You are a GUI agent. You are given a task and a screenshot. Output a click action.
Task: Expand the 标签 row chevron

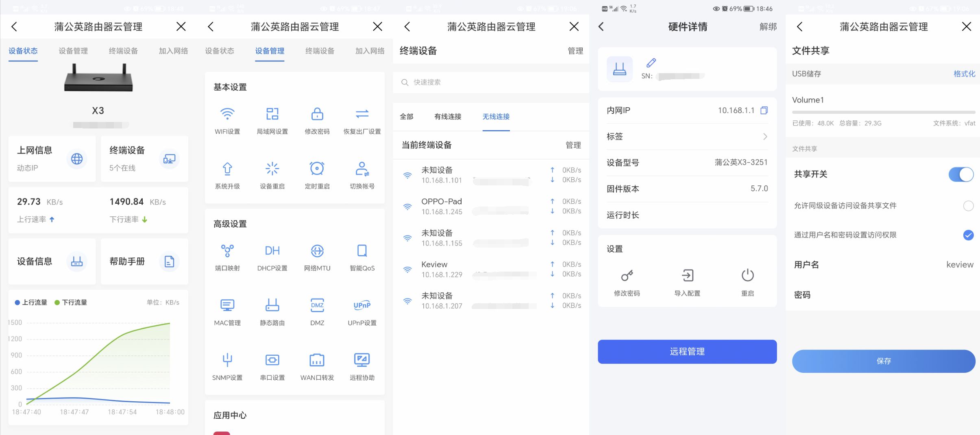(x=765, y=137)
